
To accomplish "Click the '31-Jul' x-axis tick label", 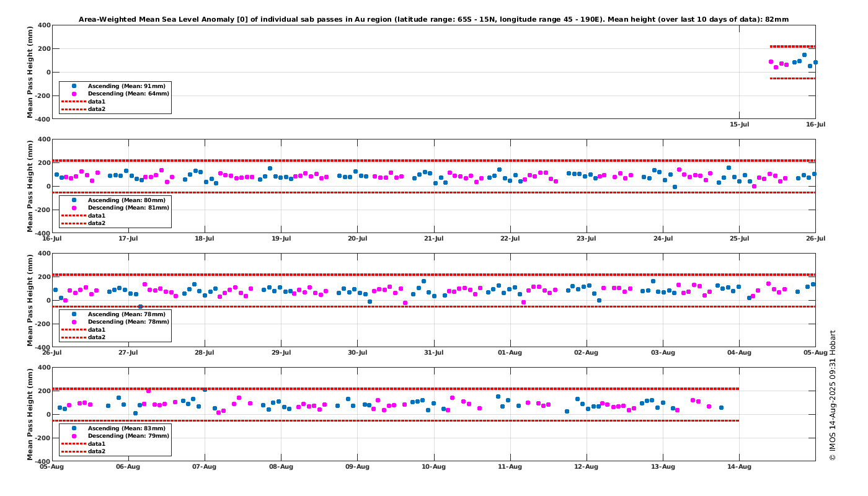I will tap(434, 353).
